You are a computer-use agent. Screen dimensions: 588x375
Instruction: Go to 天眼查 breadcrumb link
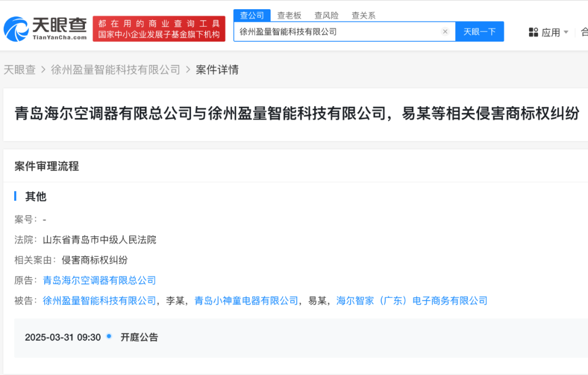click(x=20, y=70)
